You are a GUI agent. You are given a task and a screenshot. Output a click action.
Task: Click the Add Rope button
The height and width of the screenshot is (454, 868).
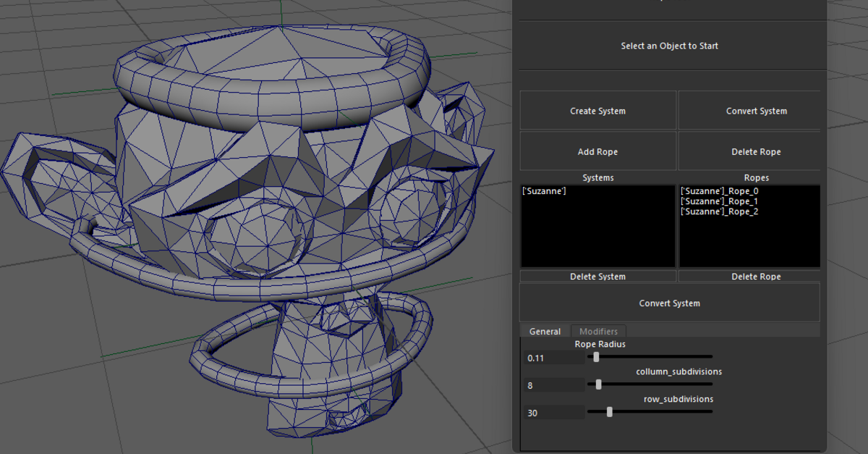(x=597, y=151)
